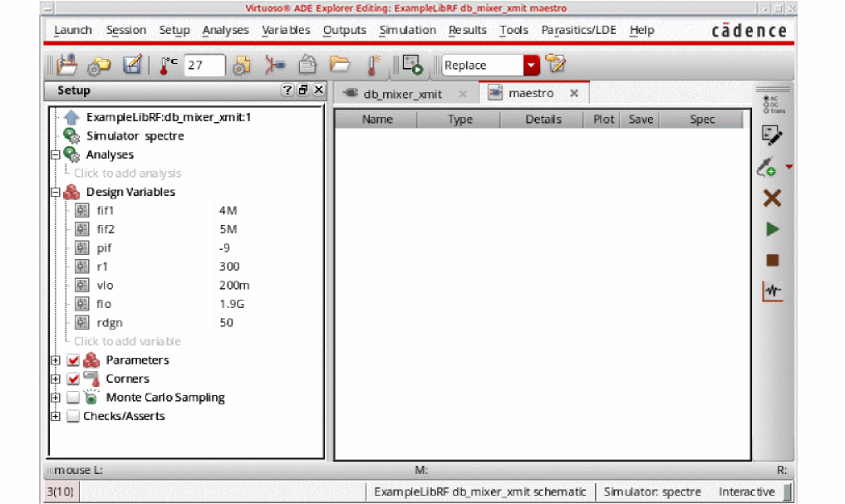Click the brown X delete icon
This screenshot has height=504, width=845.
(772, 198)
